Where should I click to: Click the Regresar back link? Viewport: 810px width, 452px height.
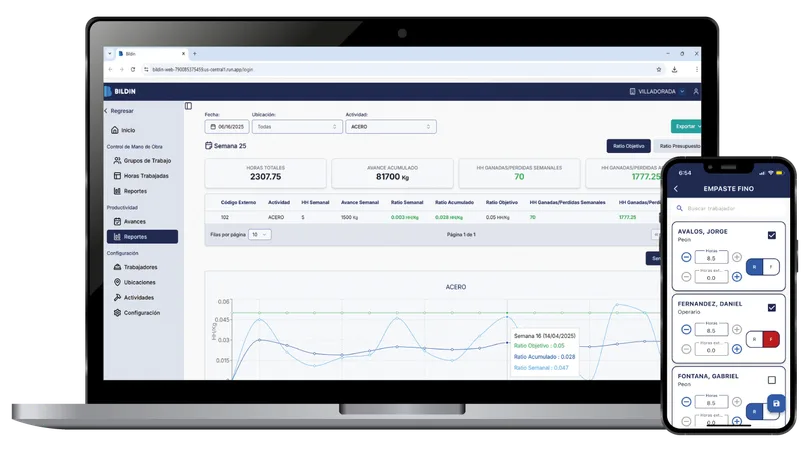(x=119, y=111)
